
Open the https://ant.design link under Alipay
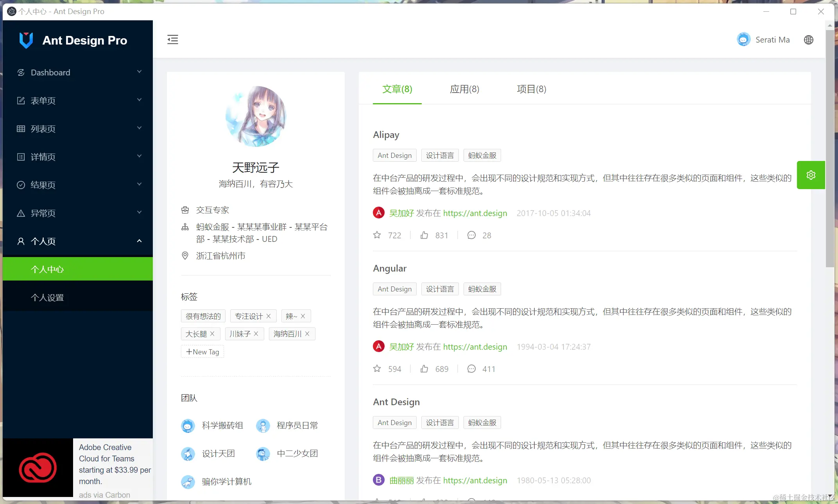point(475,213)
